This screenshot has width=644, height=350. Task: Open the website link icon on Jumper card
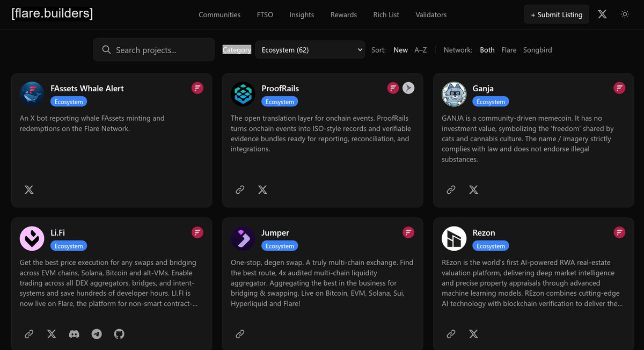240,334
